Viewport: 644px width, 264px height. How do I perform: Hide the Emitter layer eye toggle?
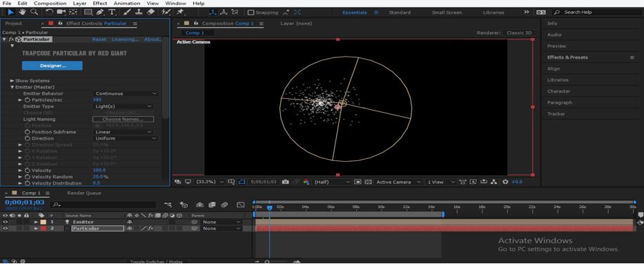click(x=6, y=222)
